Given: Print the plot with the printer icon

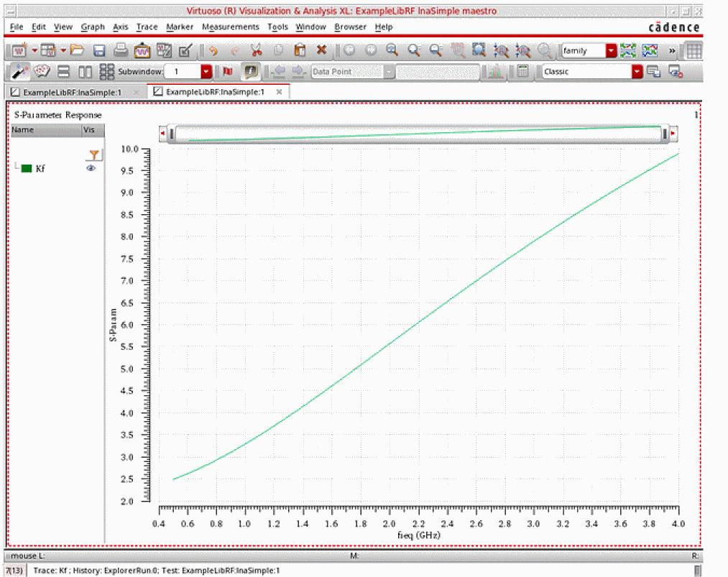Looking at the screenshot, I should pos(121,51).
